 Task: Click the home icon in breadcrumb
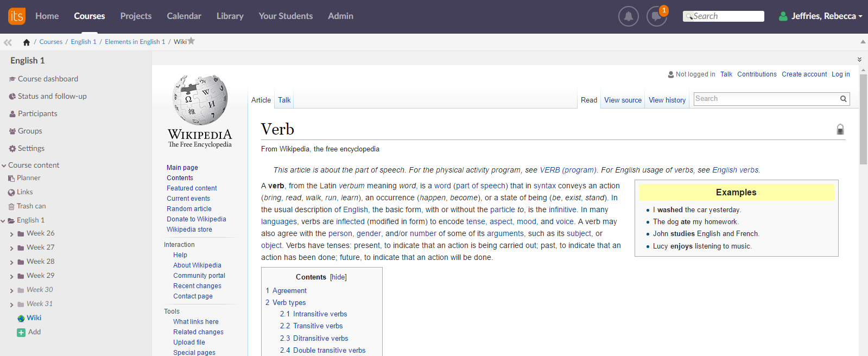[26, 42]
